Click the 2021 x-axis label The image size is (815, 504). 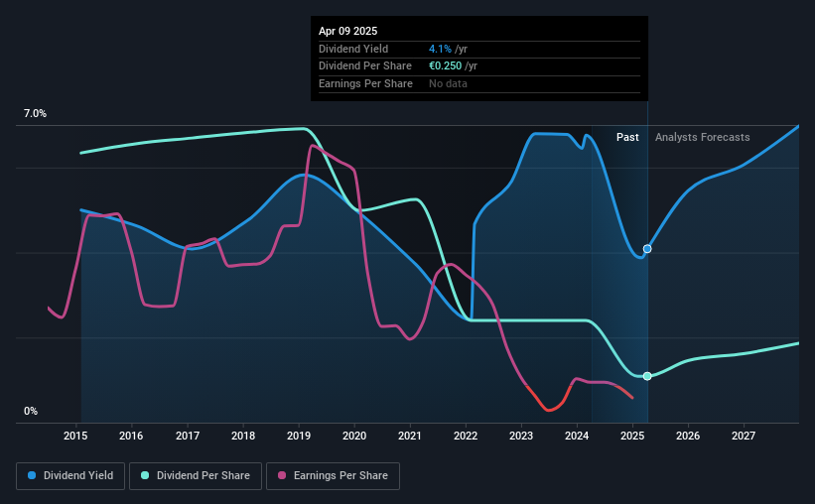point(410,436)
